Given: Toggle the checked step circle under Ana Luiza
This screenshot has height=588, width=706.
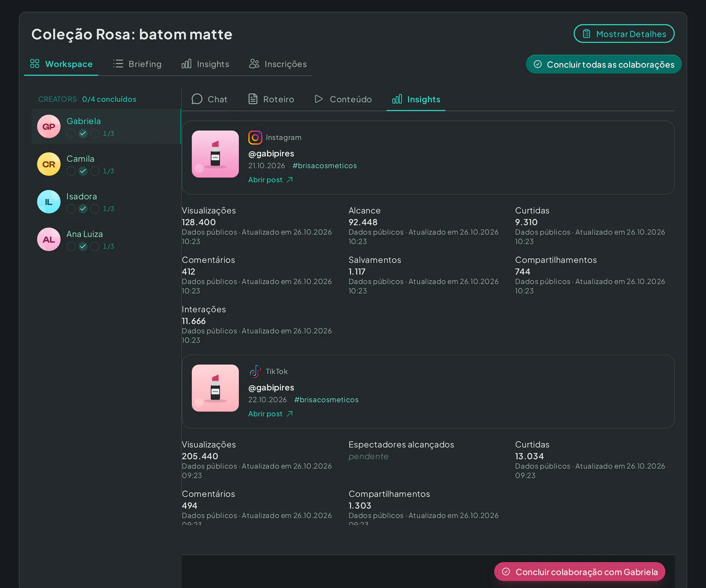Looking at the screenshot, I should point(83,247).
